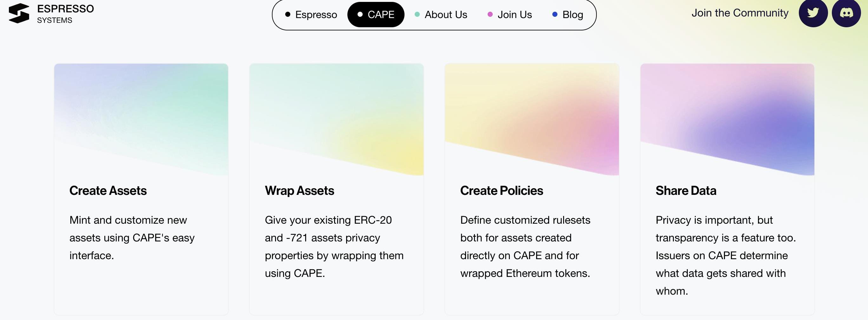868x320 pixels.
Task: Click the Espresso Systems logo icon
Action: point(19,13)
